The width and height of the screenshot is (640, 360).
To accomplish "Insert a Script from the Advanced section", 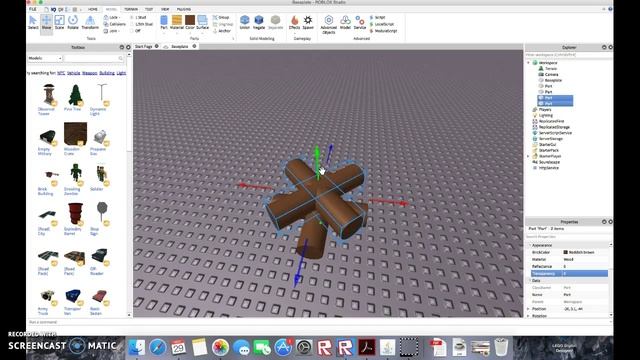I will [x=378, y=18].
